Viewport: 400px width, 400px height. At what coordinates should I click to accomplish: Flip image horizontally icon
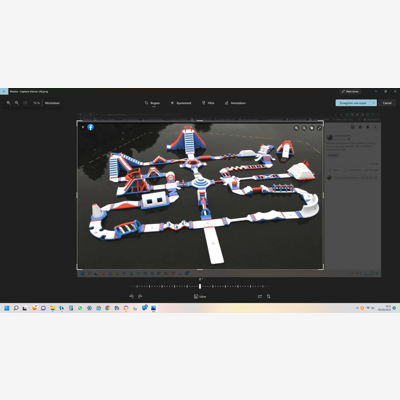pyautogui.click(x=260, y=296)
